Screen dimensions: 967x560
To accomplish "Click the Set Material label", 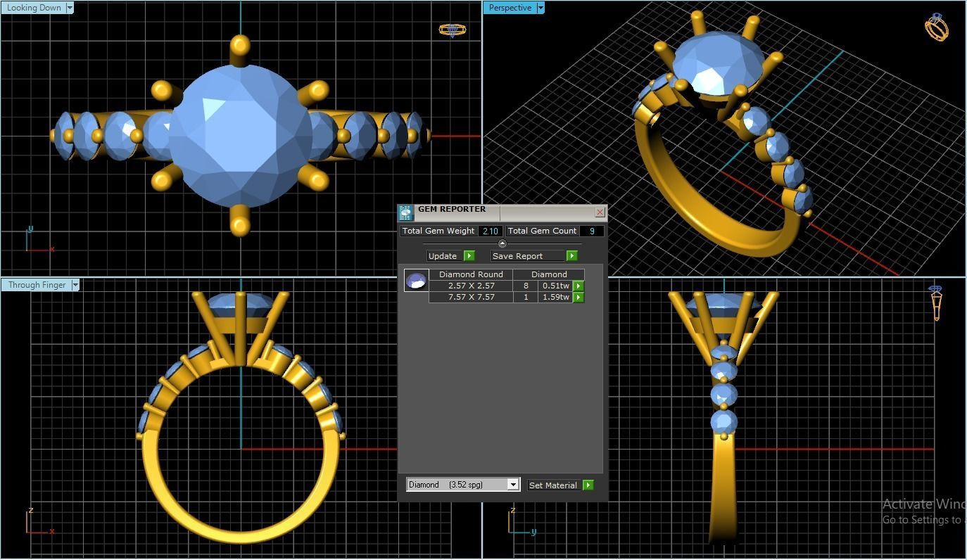I will [x=553, y=485].
